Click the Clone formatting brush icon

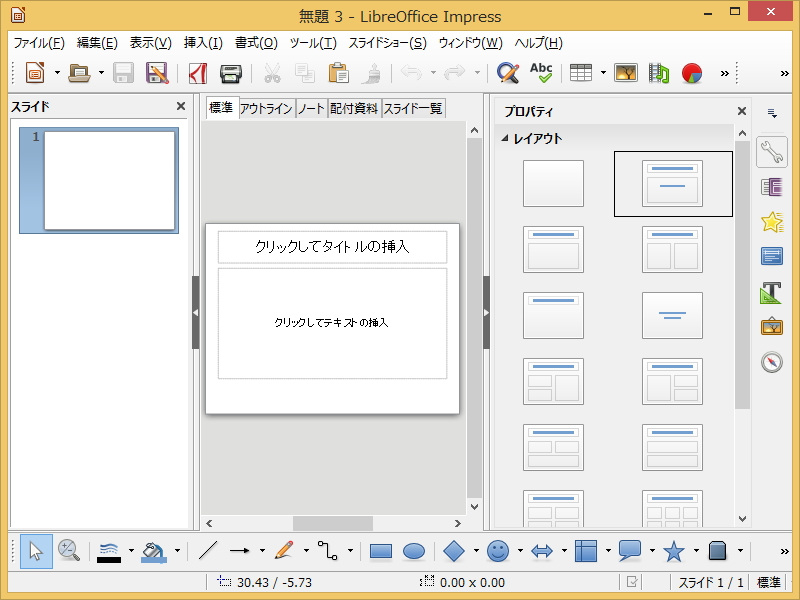click(372, 73)
